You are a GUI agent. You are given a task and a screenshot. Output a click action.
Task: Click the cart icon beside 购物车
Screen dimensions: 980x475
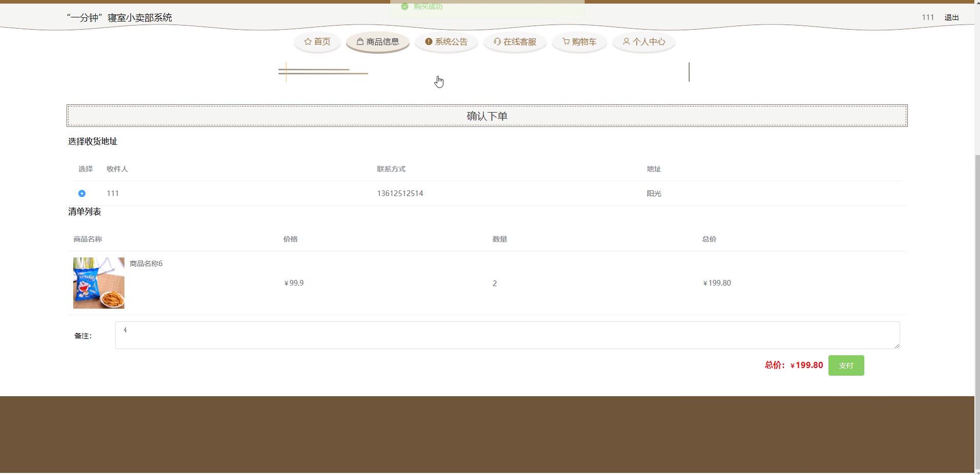pyautogui.click(x=566, y=42)
